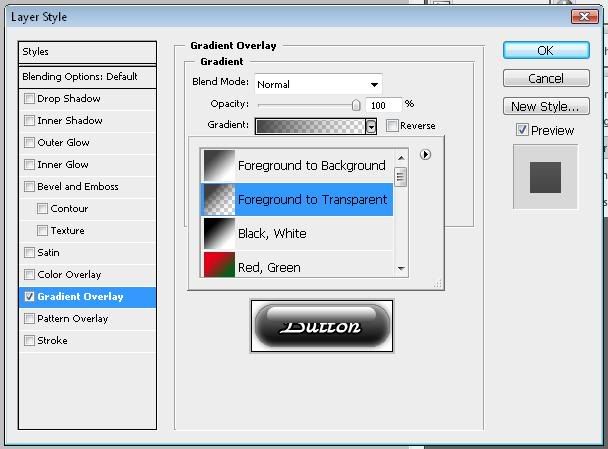
Task: Expand the gradient picker dropdown arrow
Action: [371, 126]
